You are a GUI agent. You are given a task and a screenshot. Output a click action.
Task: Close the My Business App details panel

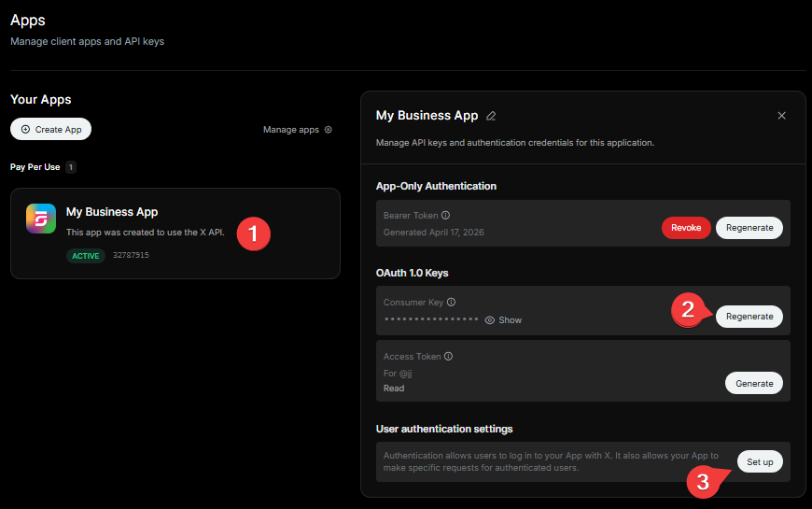pos(781,116)
